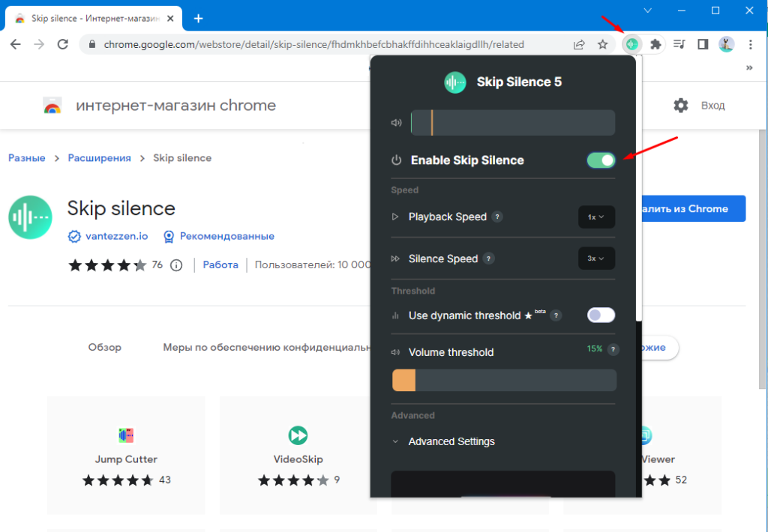Image resolution: width=768 pixels, height=532 pixels.
Task: Open the Extensions puzzle-piece menu
Action: (x=655, y=44)
